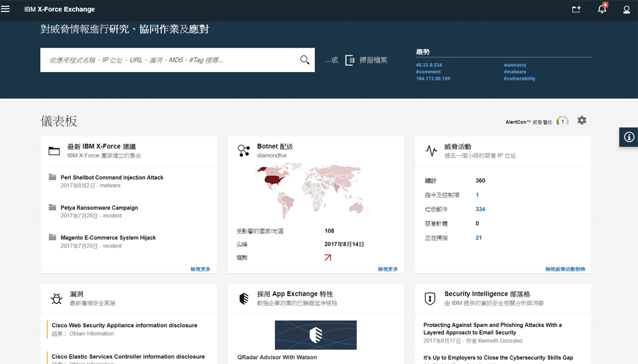Screen dimensions: 638x364
Task: Open trending tag #vulnerability
Action: tap(519, 78)
